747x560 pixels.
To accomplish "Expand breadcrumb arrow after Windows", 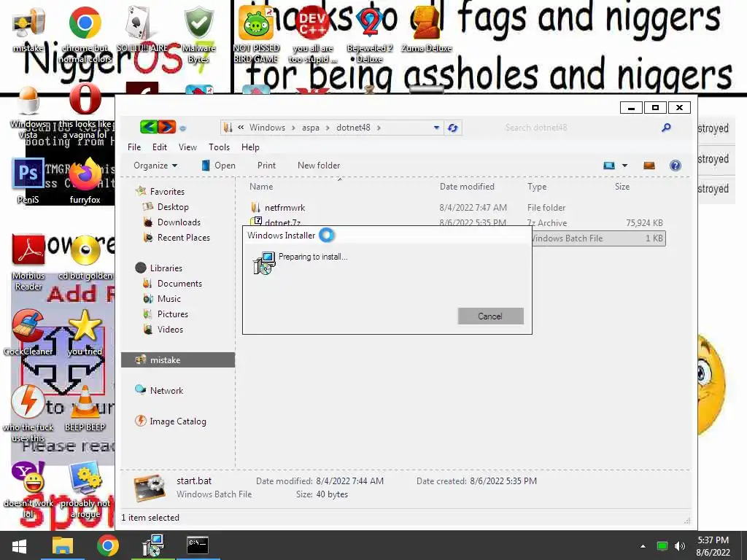I will (x=293, y=128).
